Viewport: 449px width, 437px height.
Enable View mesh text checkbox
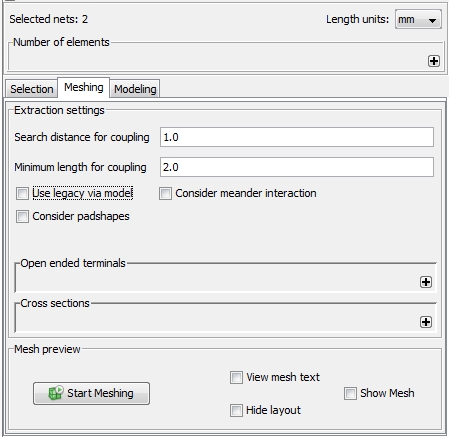tap(236, 377)
